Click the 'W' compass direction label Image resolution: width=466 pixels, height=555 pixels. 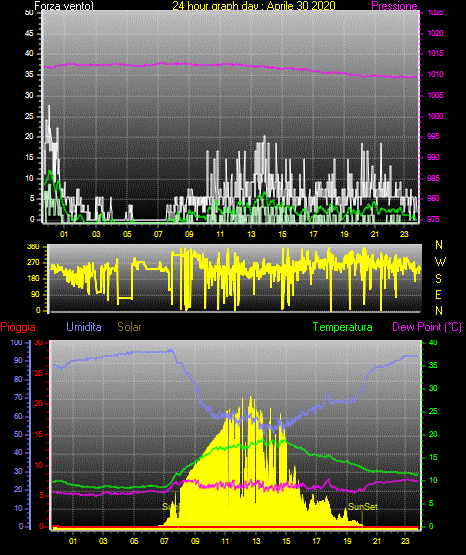pos(440,262)
